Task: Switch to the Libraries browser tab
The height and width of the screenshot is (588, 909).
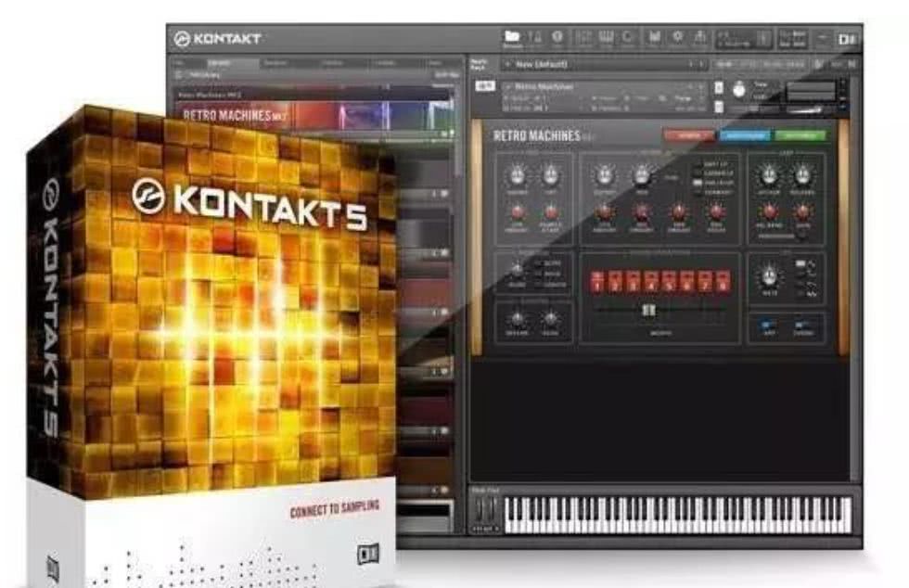Action: (219, 62)
